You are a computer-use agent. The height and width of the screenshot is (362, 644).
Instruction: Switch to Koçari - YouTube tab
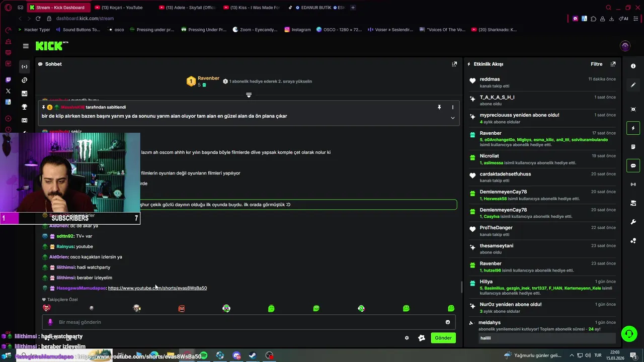coord(123,8)
